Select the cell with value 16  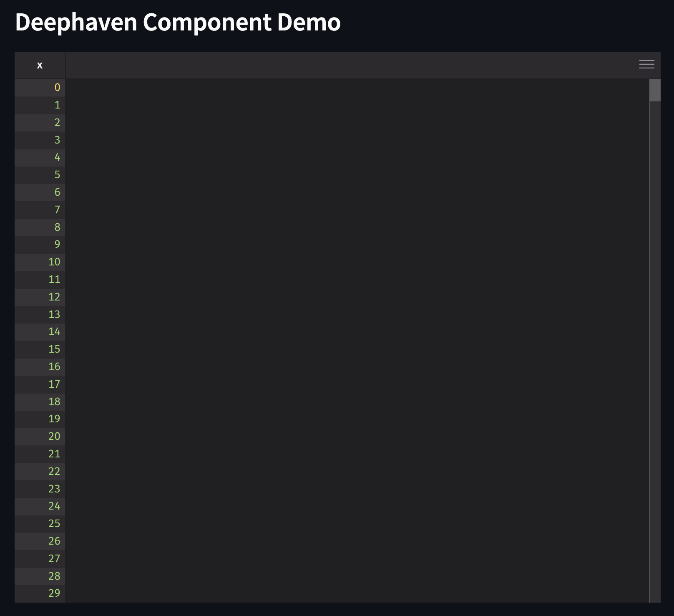(40, 367)
